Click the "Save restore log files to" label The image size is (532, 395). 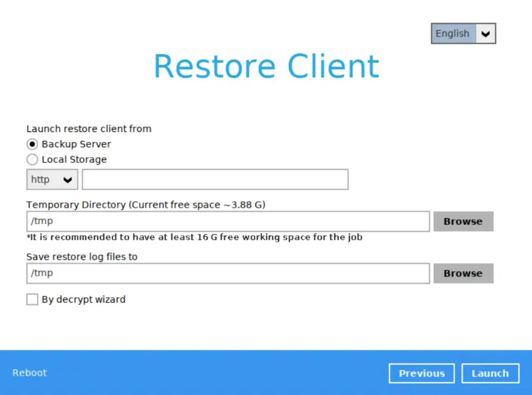(x=82, y=257)
